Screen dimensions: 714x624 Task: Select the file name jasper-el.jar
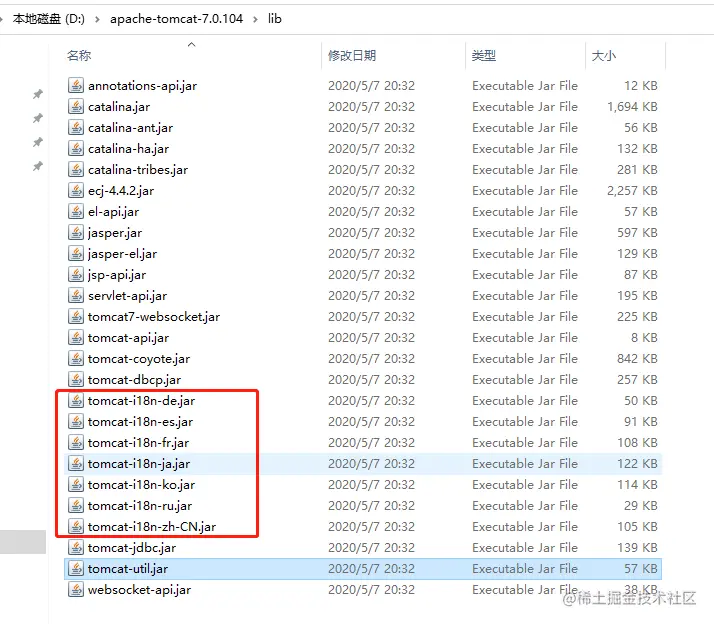click(122, 254)
